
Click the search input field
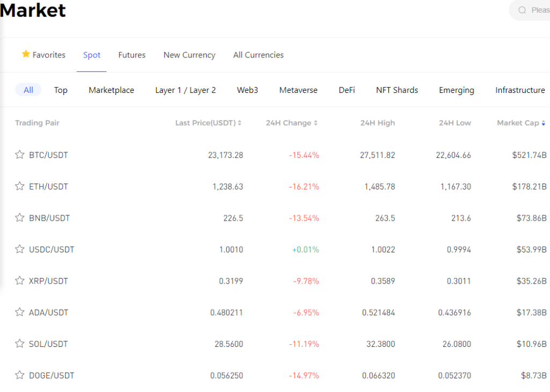tap(539, 10)
